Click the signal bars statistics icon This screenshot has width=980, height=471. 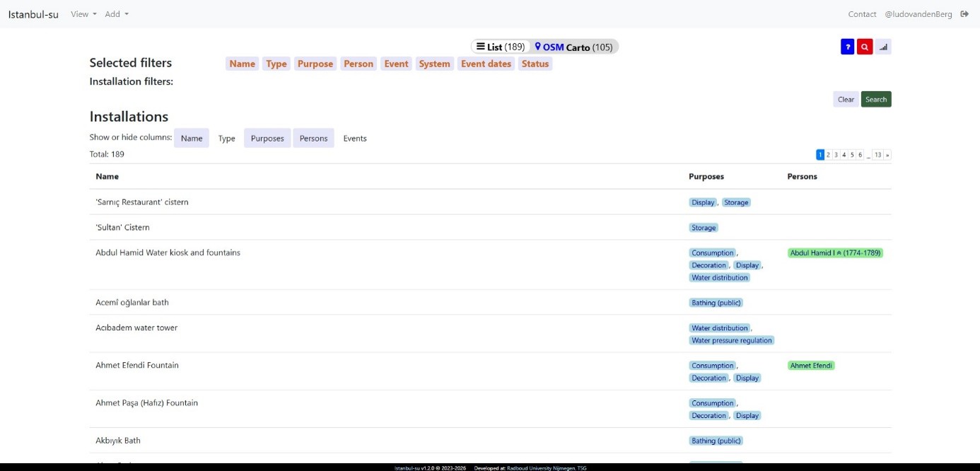[x=883, y=47]
